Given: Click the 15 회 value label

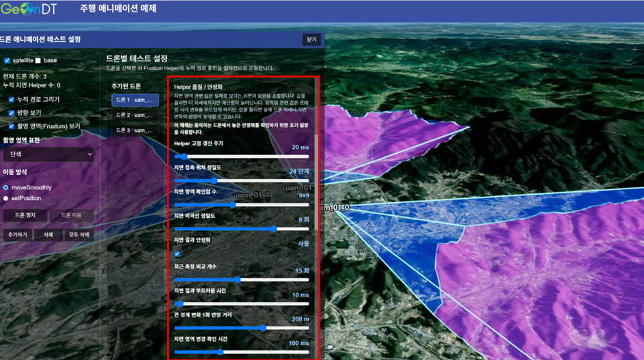Looking at the screenshot, I should 302,271.
